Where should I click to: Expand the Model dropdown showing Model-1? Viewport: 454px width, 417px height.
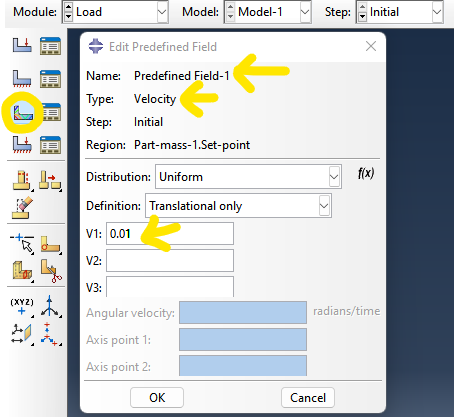click(x=268, y=12)
